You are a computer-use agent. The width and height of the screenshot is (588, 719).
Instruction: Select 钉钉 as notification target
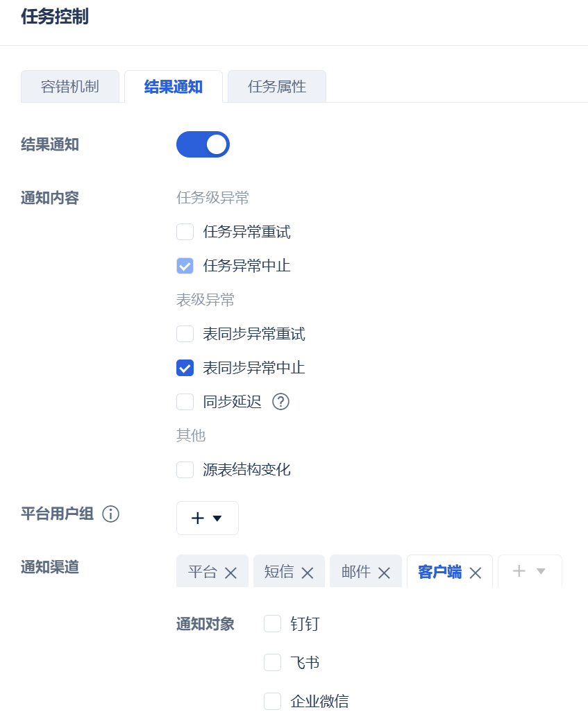(x=272, y=624)
